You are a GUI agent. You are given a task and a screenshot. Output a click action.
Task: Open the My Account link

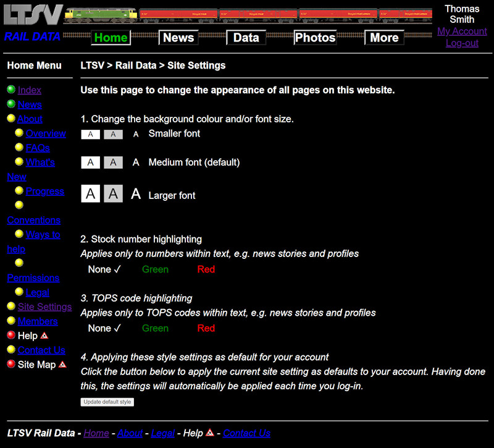point(462,32)
